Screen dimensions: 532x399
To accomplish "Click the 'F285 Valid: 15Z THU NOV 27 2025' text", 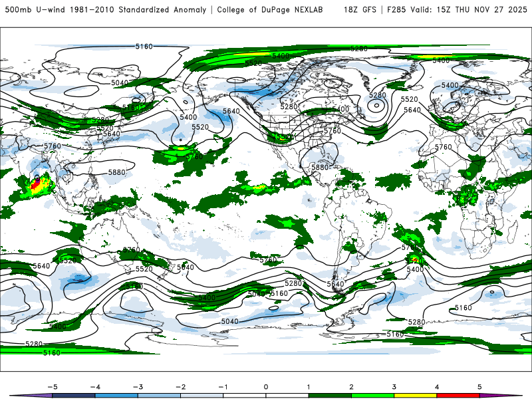I will point(457,9).
